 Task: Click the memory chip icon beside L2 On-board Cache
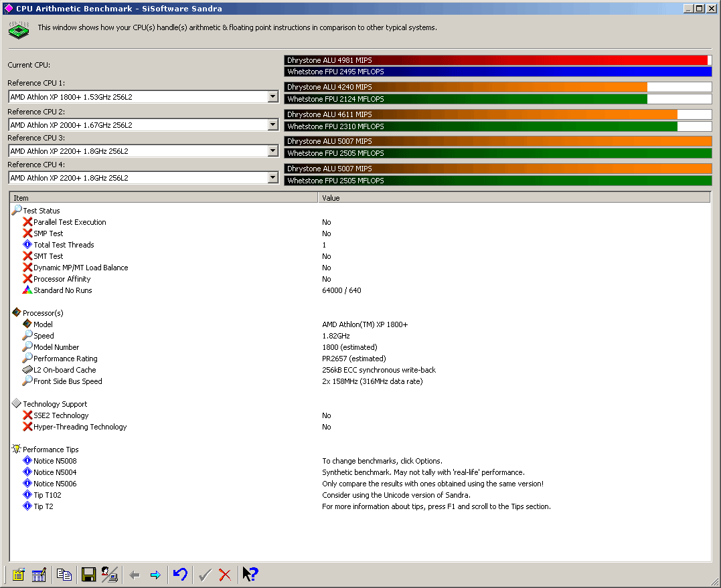(27, 369)
